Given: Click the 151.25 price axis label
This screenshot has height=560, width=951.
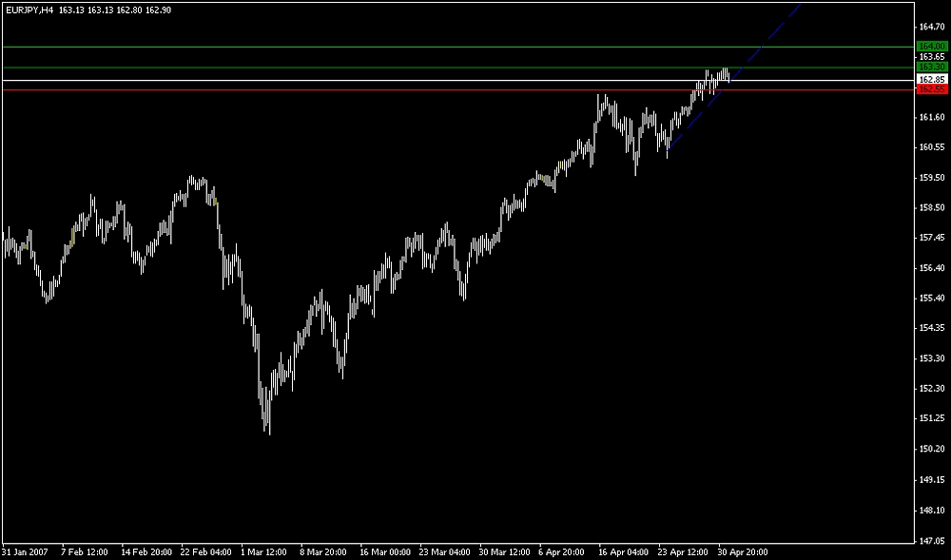Looking at the screenshot, I should coord(932,418).
